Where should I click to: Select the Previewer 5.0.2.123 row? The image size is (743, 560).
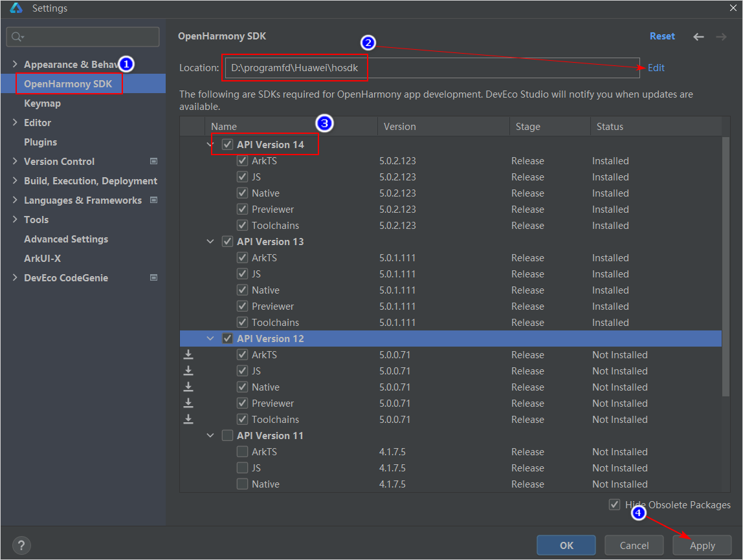450,210
